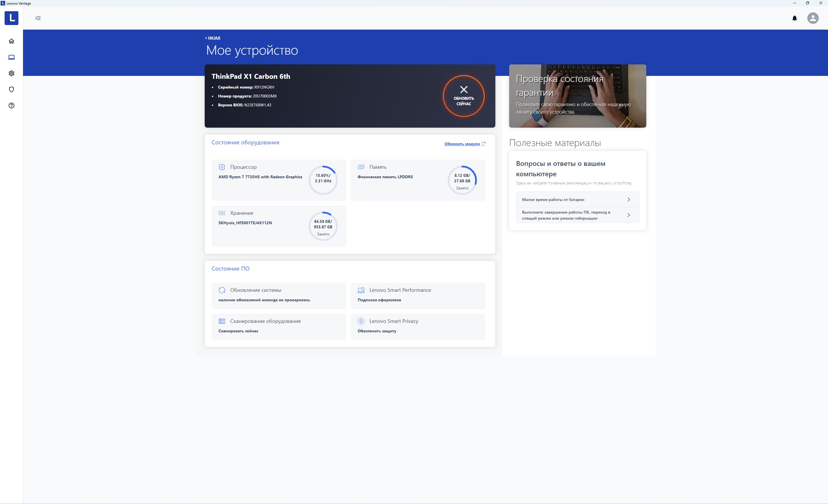Open the Lenovo Smart Privacy card
The height and width of the screenshot is (504, 828).
(x=418, y=327)
